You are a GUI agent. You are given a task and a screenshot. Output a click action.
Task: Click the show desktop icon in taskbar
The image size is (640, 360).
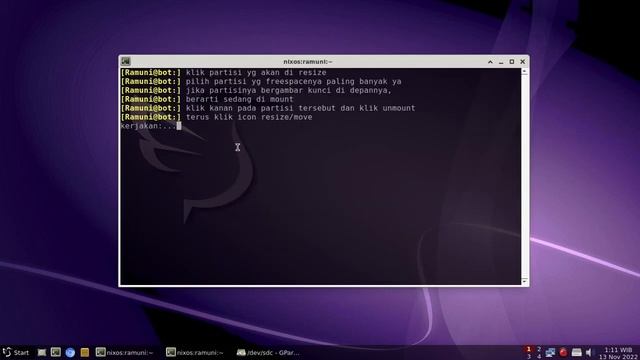42,352
